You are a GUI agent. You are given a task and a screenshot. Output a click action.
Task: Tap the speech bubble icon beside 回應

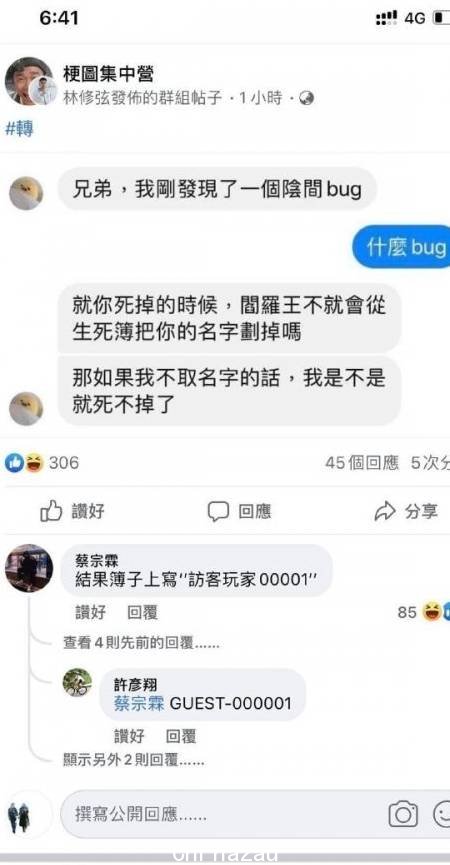[x=218, y=511]
